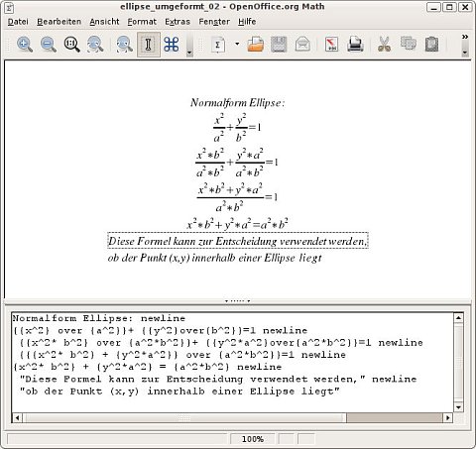Toggle the Formula Cursor button
476x449 pixels.
pyautogui.click(x=149, y=45)
